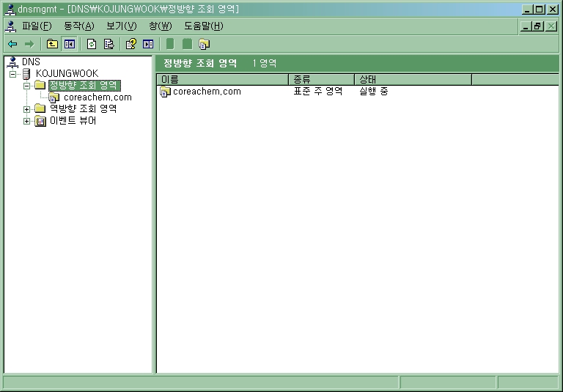
Task: Click the 정방향 조회 영역 folder icon
Action: pos(40,86)
